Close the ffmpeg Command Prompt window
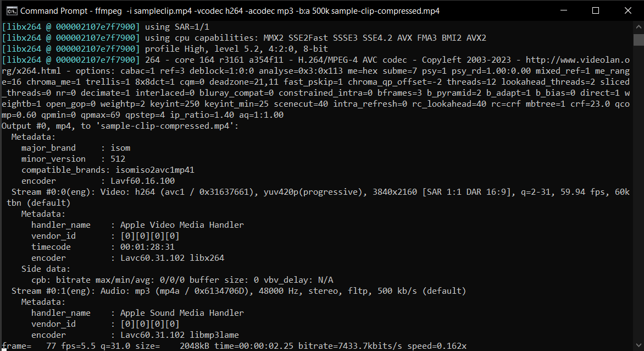 pos(628,10)
